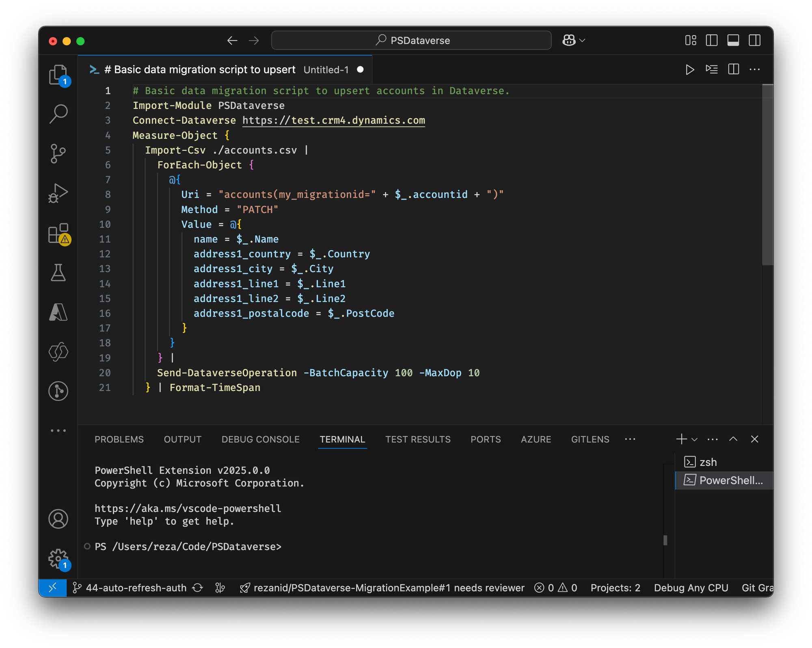
Task: Open GitHub Copilot from the title bar
Action: tap(568, 40)
